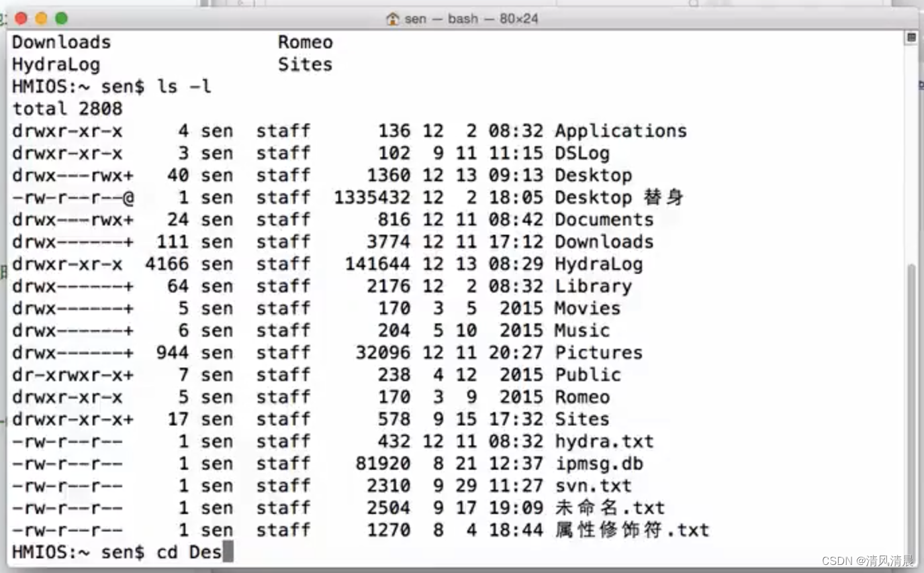Viewport: 924px width, 573px height.
Task: Click the "DSLog" directory name
Action: [x=582, y=153]
